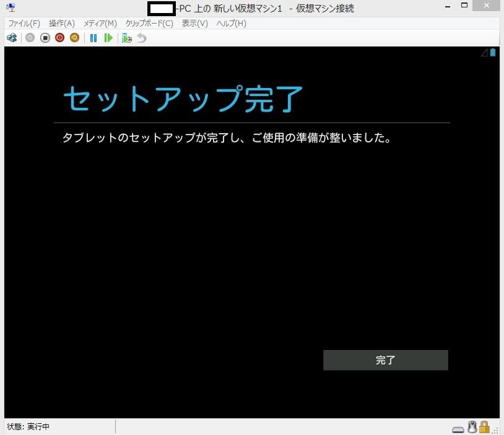504x435 pixels.
Task: Click the 完了 button to finish setup
Action: [x=385, y=360]
